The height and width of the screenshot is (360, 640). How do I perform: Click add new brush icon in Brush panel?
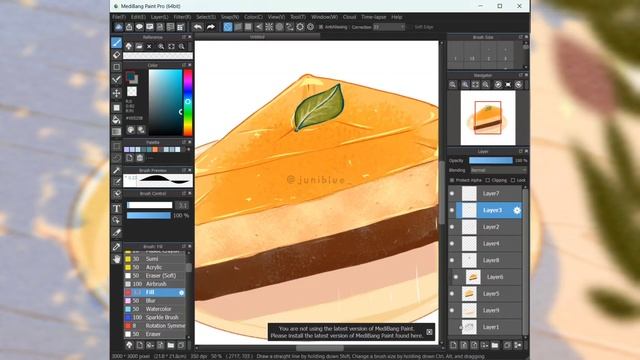[x=140, y=345]
